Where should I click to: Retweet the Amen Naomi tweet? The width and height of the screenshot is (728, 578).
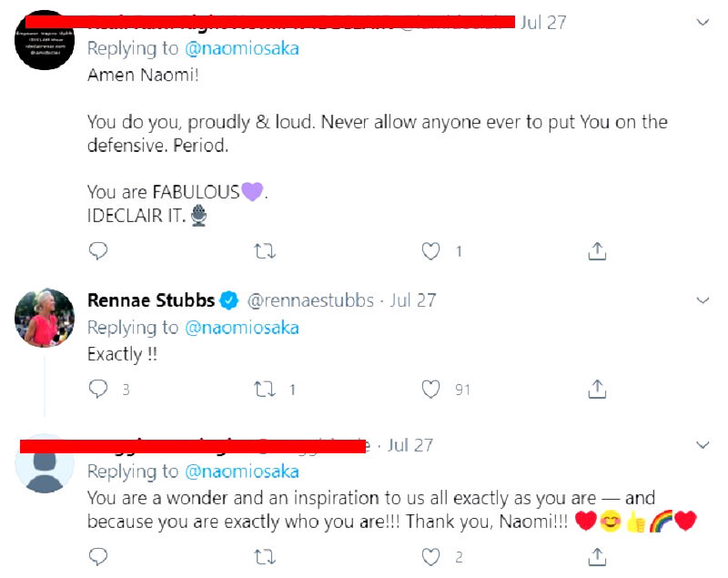(265, 250)
